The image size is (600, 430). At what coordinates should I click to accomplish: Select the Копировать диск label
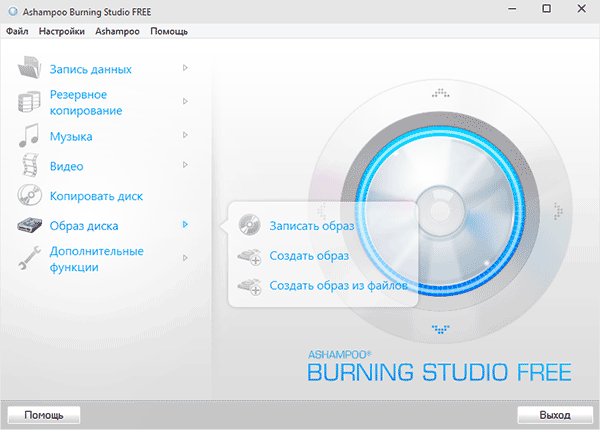click(96, 196)
